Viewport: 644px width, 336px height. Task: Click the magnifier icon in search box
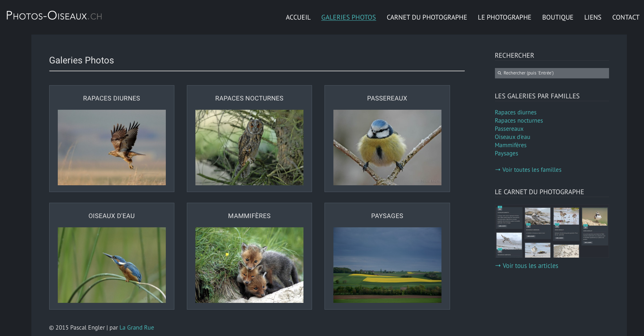point(500,73)
